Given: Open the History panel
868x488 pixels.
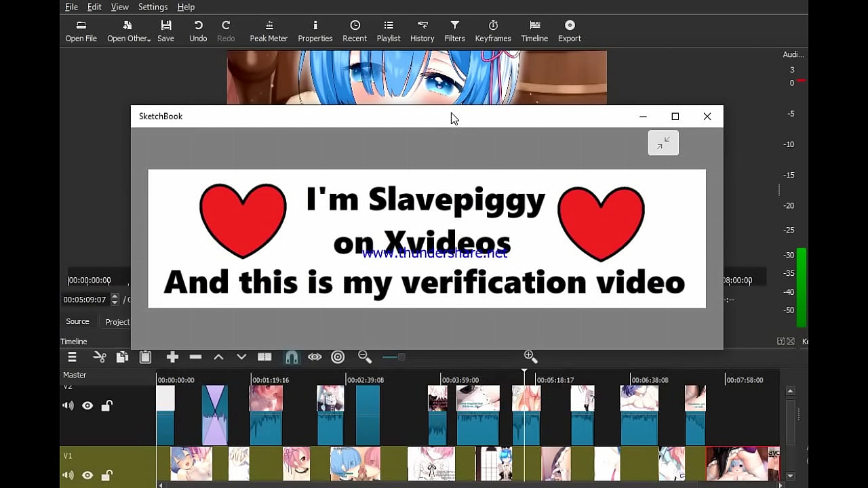Looking at the screenshot, I should coord(422,30).
